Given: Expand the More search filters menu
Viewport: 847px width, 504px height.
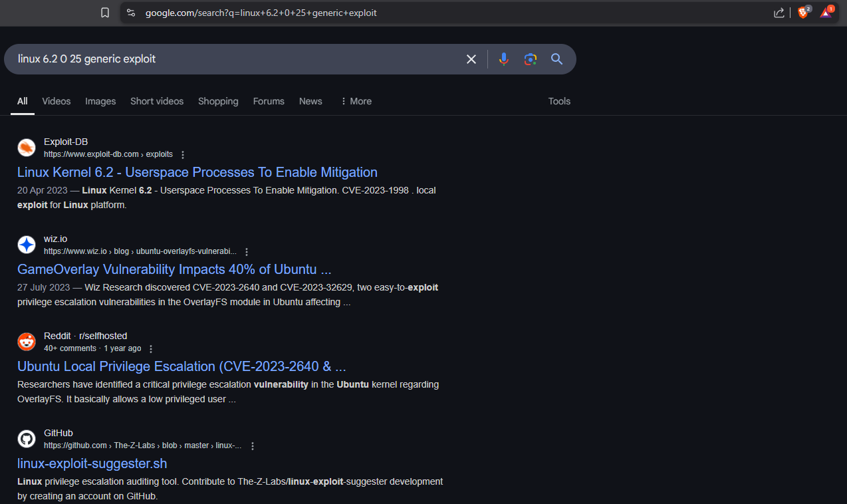Looking at the screenshot, I should pyautogui.click(x=356, y=101).
